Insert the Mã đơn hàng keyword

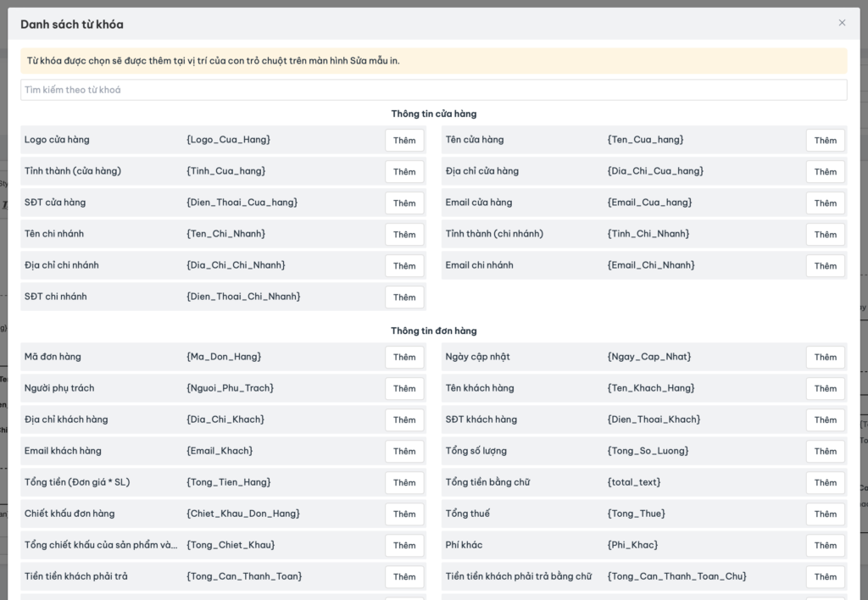coord(404,358)
